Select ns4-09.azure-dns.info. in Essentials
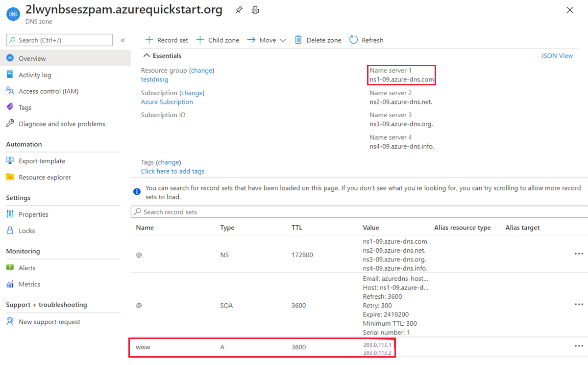Image resolution: width=588 pixels, height=365 pixels. [x=402, y=146]
